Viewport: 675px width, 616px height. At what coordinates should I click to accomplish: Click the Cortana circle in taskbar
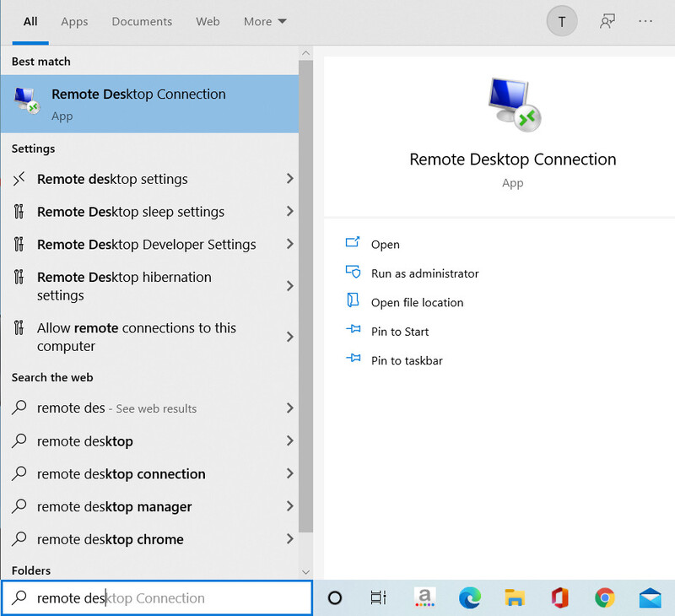[x=335, y=598]
